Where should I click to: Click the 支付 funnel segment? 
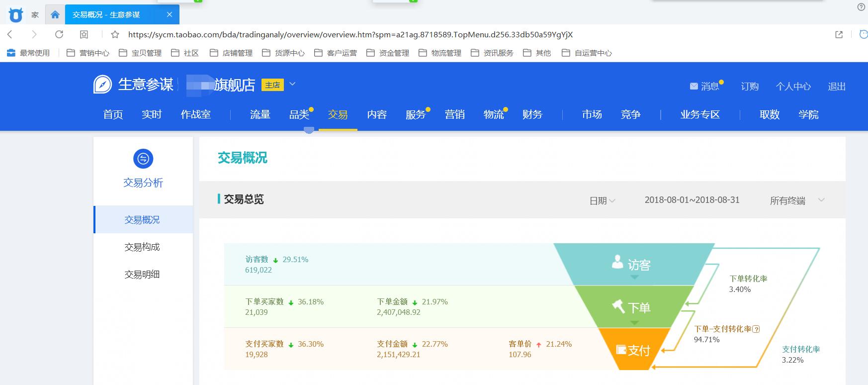pyautogui.click(x=634, y=350)
